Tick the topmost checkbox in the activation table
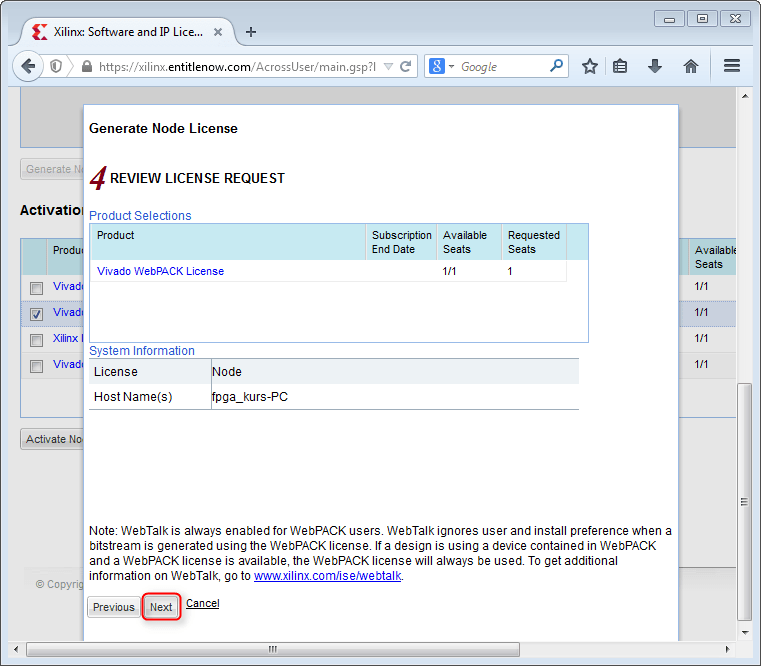Screen dimensions: 761x666 pyautogui.click(x=37, y=288)
